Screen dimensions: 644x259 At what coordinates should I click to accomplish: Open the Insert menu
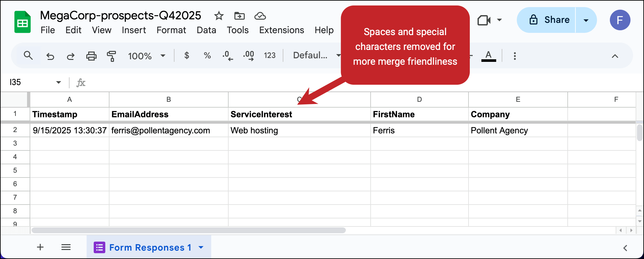pos(134,30)
